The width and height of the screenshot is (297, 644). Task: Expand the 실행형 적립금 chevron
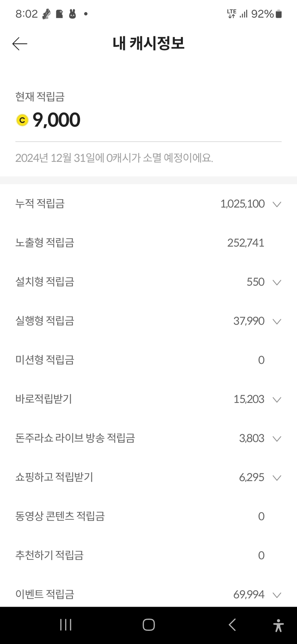[x=277, y=321]
